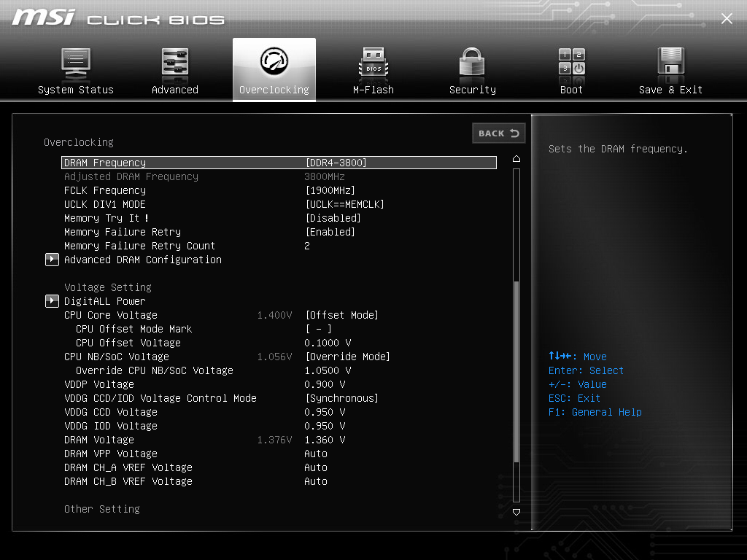Click the Adjusted DRAM Frequency 3800MHz text
The image size is (747, 560).
(325, 176)
